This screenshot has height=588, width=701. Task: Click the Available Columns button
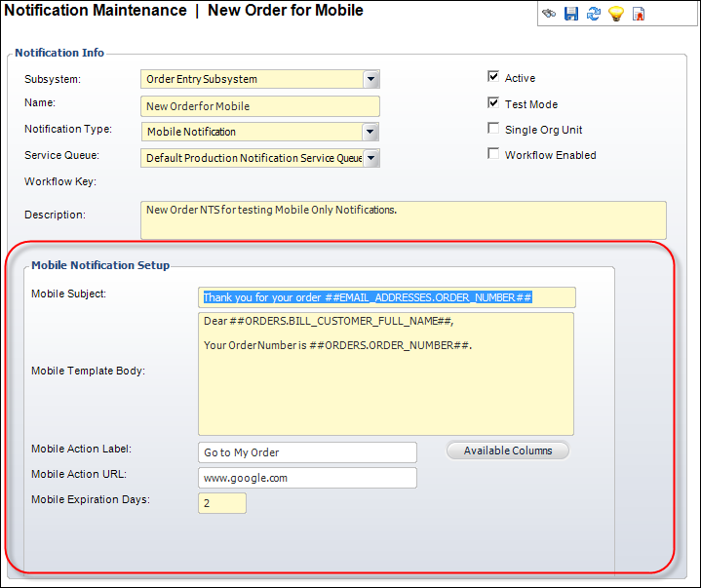(508, 451)
